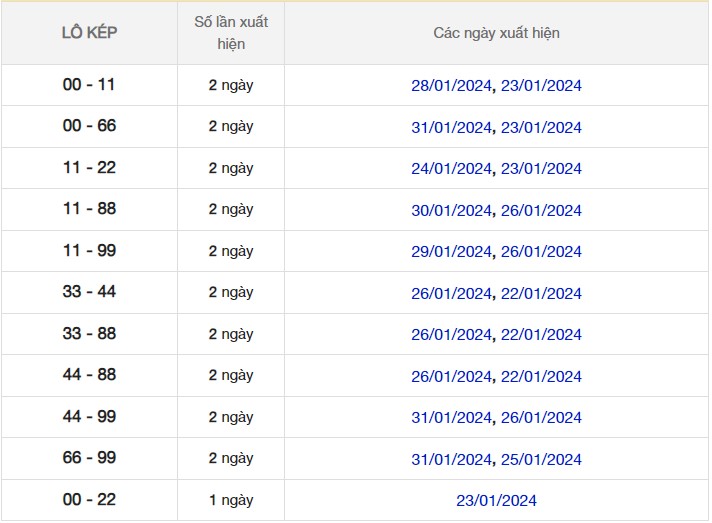Open 31/01/2024 link in 00 - 66 row
The width and height of the screenshot is (712, 523).
point(451,128)
